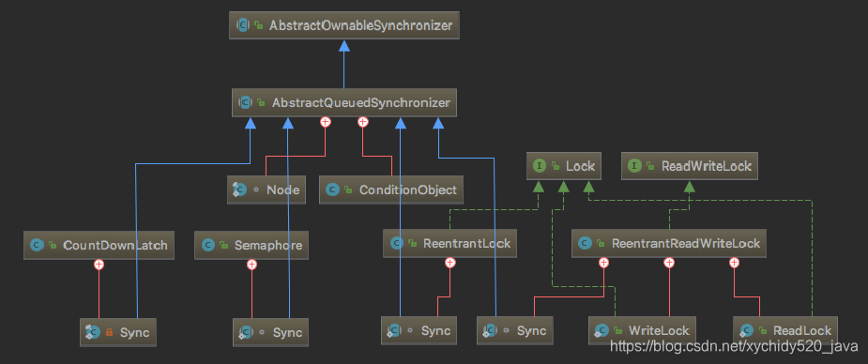Click the public visibility icon beside Lock
This screenshot has height=364, width=868.
coord(555,165)
